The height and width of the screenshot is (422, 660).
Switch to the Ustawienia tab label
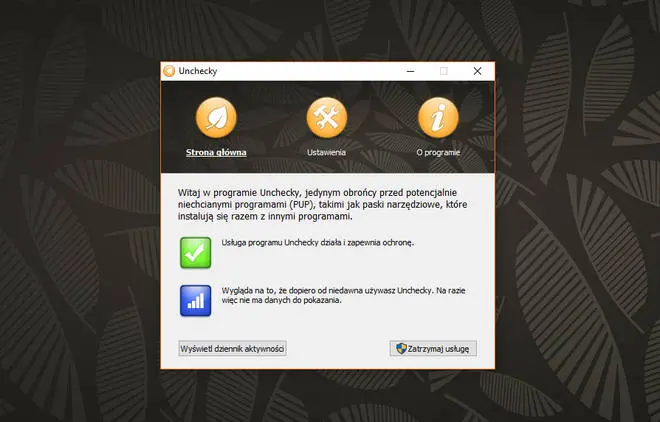pos(326,152)
